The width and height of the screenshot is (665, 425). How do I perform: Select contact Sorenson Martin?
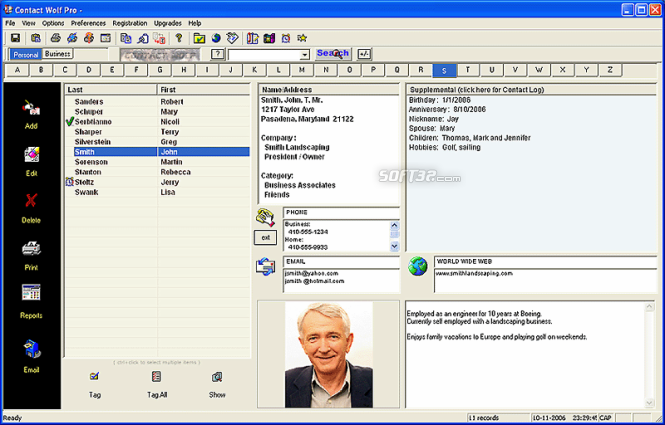click(x=157, y=162)
